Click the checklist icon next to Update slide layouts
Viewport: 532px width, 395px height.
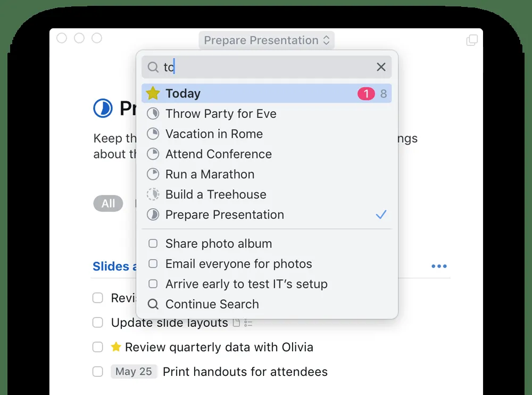[248, 323]
